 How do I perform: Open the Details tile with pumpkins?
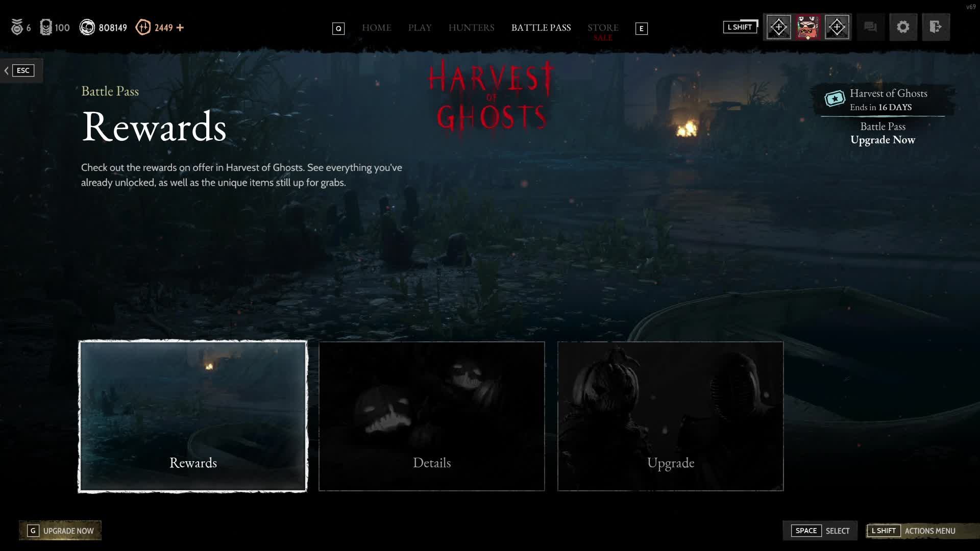432,416
